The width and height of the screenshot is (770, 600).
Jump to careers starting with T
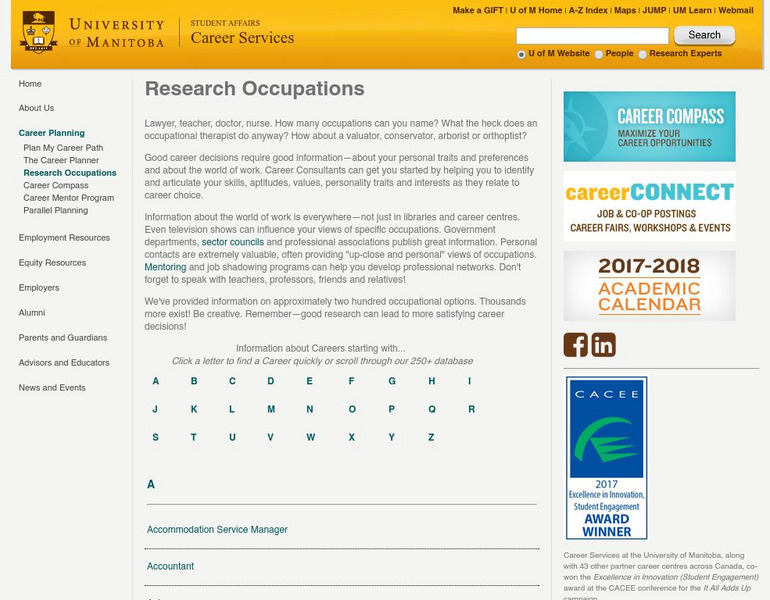(x=193, y=437)
